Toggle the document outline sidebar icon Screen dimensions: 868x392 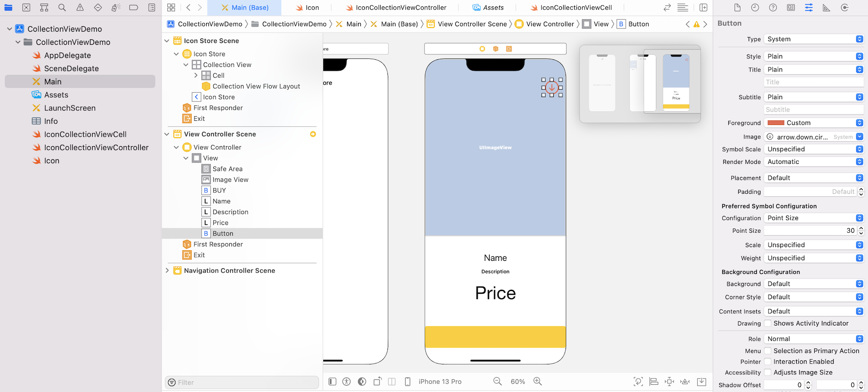pyautogui.click(x=332, y=382)
